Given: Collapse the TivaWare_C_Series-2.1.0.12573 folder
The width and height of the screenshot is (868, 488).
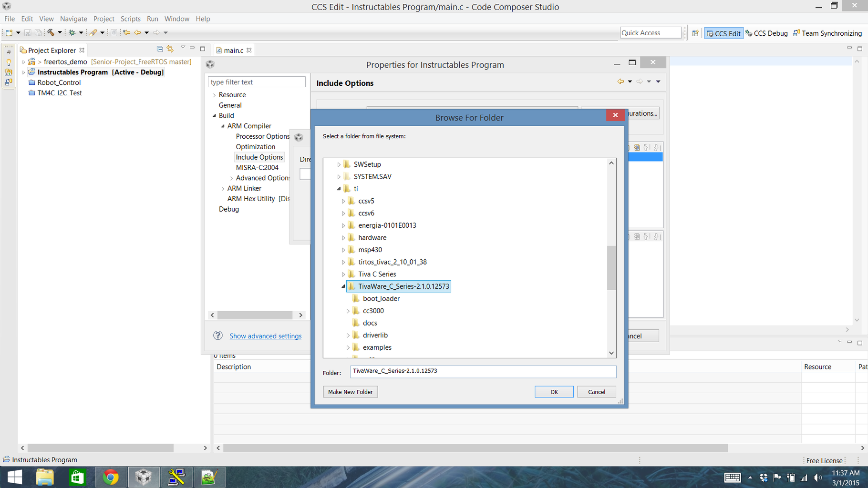Looking at the screenshot, I should coord(343,286).
